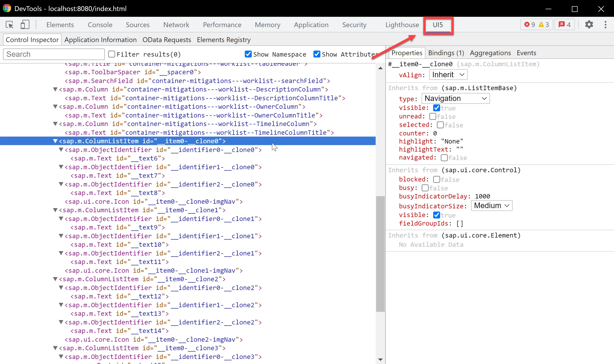Click the vertical scrollbar thumb in tree
Viewport: 614px width, 364px height.
380,254
